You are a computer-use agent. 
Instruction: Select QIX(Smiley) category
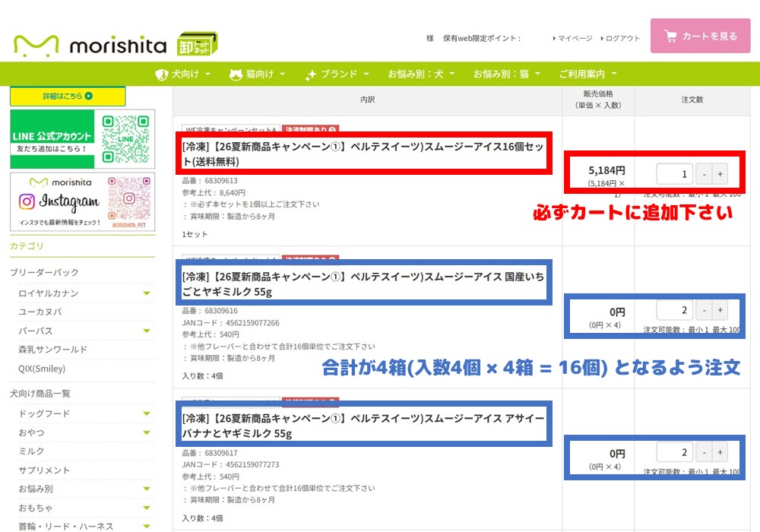(42, 369)
